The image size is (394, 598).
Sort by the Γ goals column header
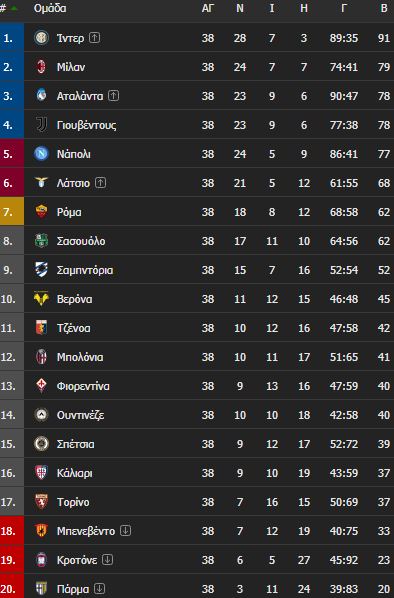pyautogui.click(x=344, y=8)
